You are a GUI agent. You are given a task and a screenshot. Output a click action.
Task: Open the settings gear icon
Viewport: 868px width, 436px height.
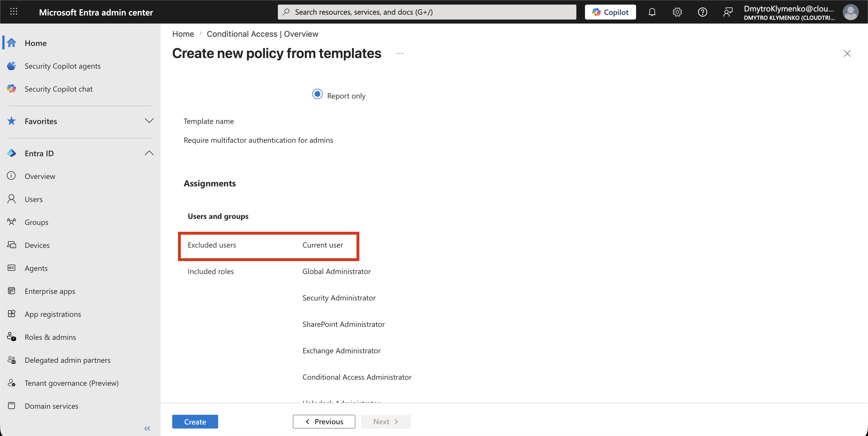677,12
